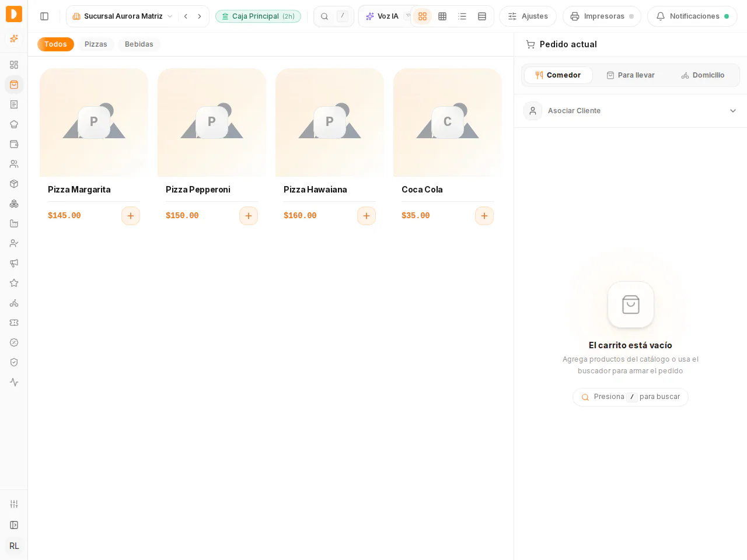Open the sparkle AI assistant icon in sidebar
This screenshot has height=560, width=747.
[x=14, y=38]
